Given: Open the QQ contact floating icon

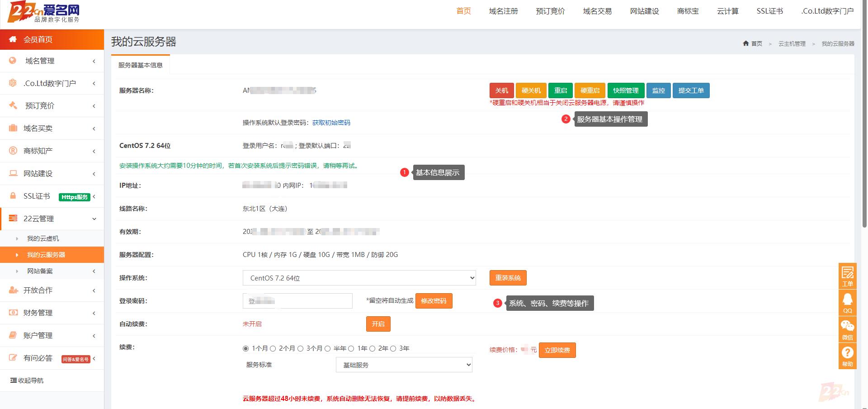Looking at the screenshot, I should point(847,302).
